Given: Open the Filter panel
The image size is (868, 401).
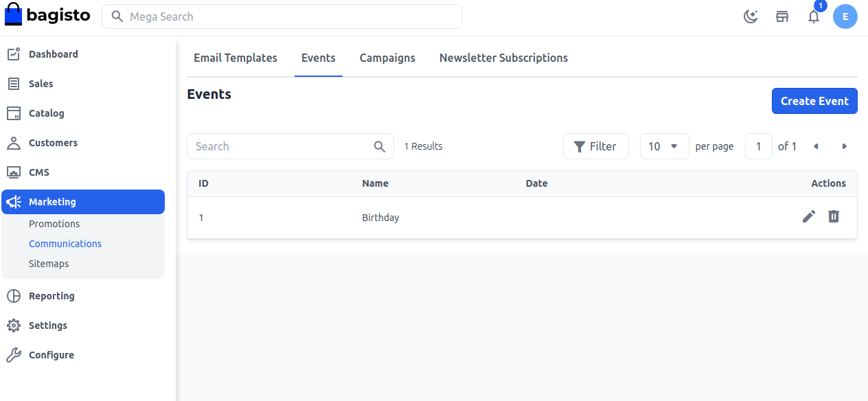Looking at the screenshot, I should (595, 146).
